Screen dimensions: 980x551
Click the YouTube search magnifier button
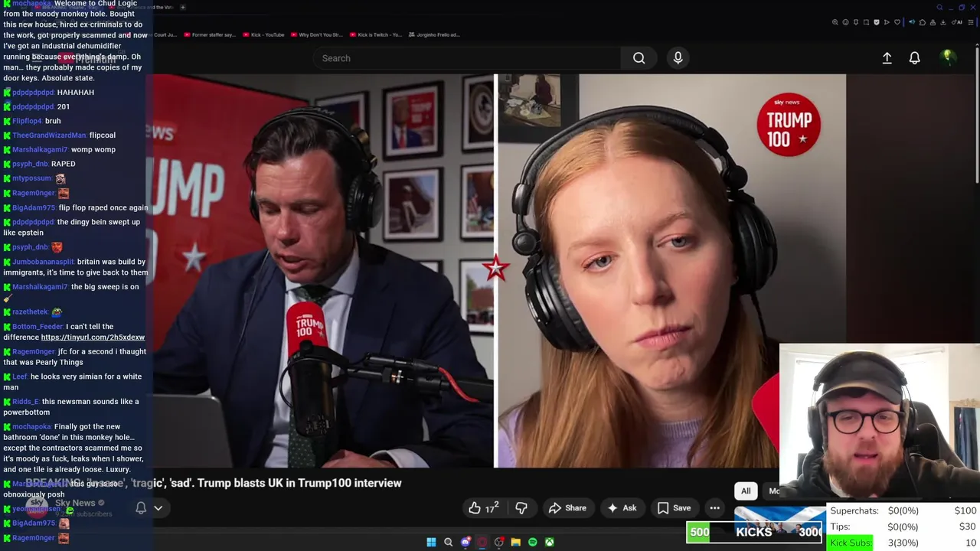pos(639,58)
